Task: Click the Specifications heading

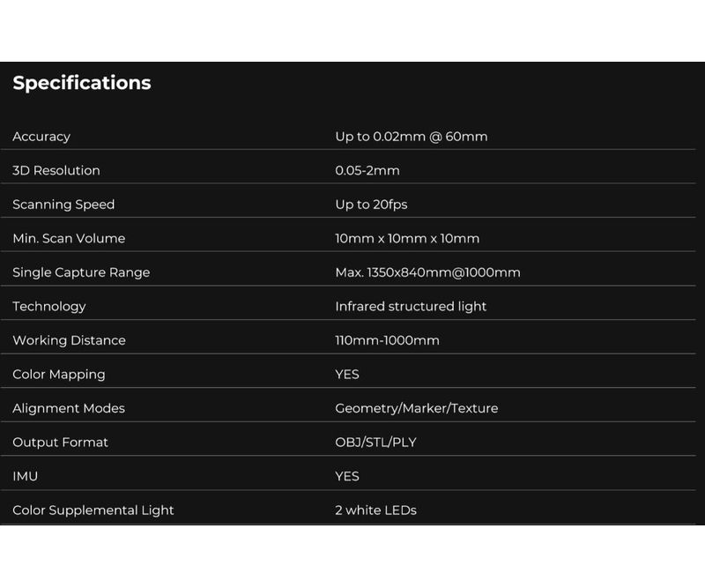Action: pyautogui.click(x=82, y=83)
